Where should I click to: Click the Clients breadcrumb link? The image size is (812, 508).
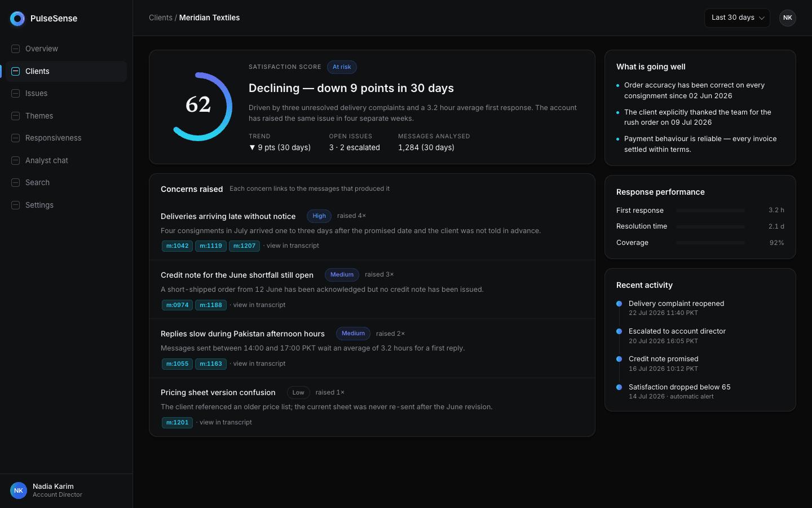point(161,18)
